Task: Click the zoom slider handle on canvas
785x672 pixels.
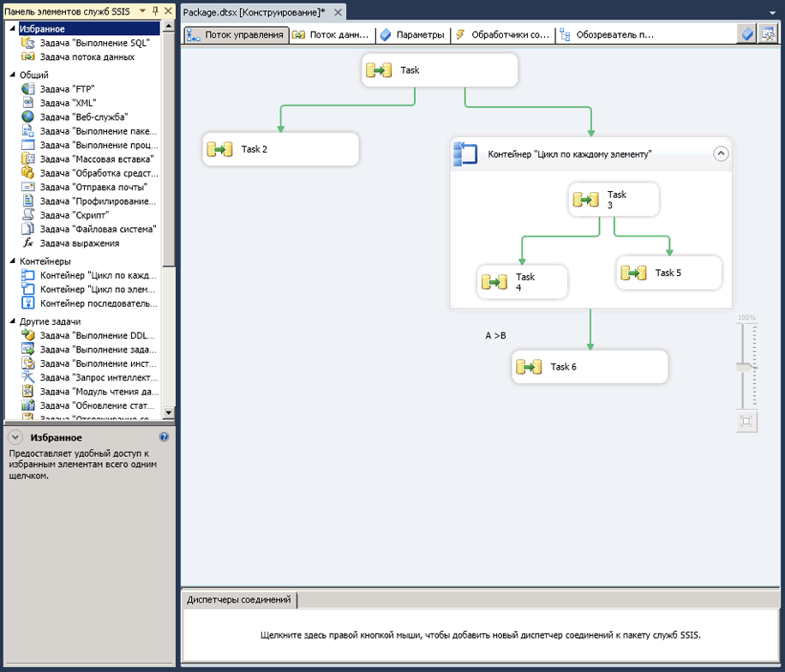Action: point(746,367)
